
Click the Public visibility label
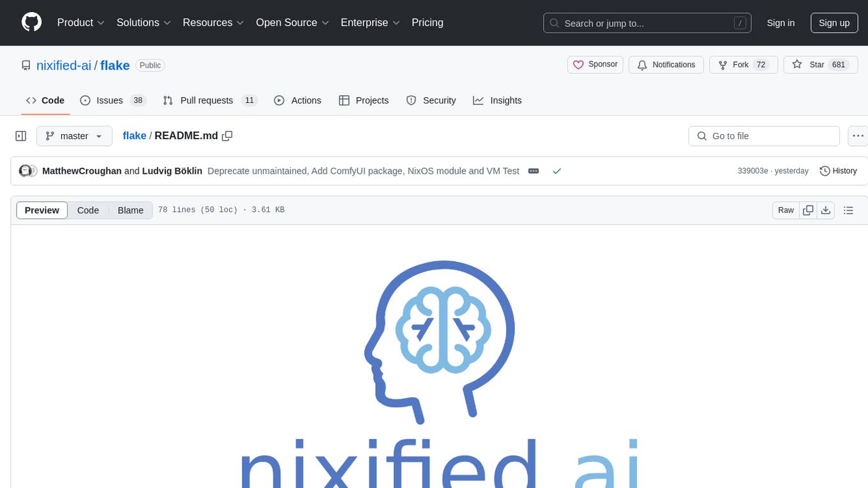(150, 65)
